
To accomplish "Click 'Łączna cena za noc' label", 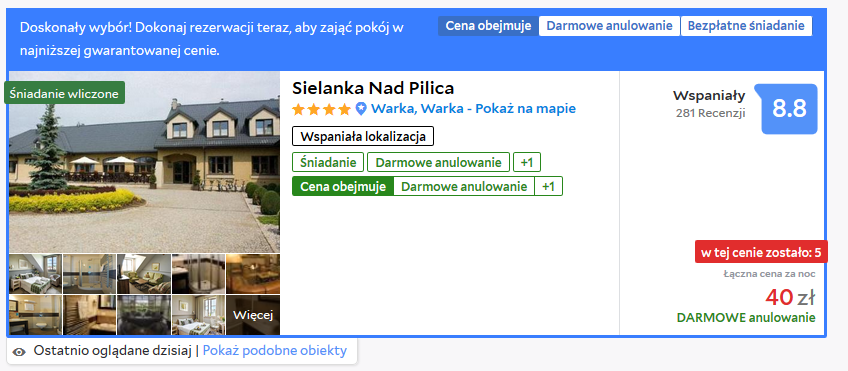I will (770, 274).
